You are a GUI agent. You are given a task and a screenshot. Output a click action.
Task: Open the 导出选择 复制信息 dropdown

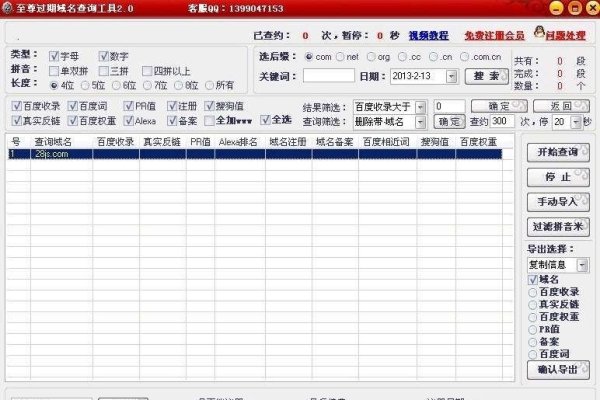click(x=582, y=265)
